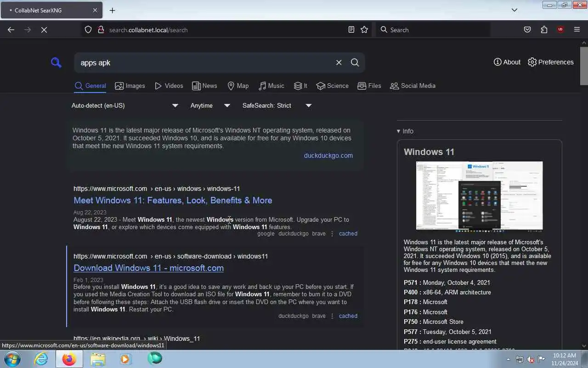Image resolution: width=588 pixels, height=368 pixels.
Task: Switch to the Map tab
Action: (238, 86)
